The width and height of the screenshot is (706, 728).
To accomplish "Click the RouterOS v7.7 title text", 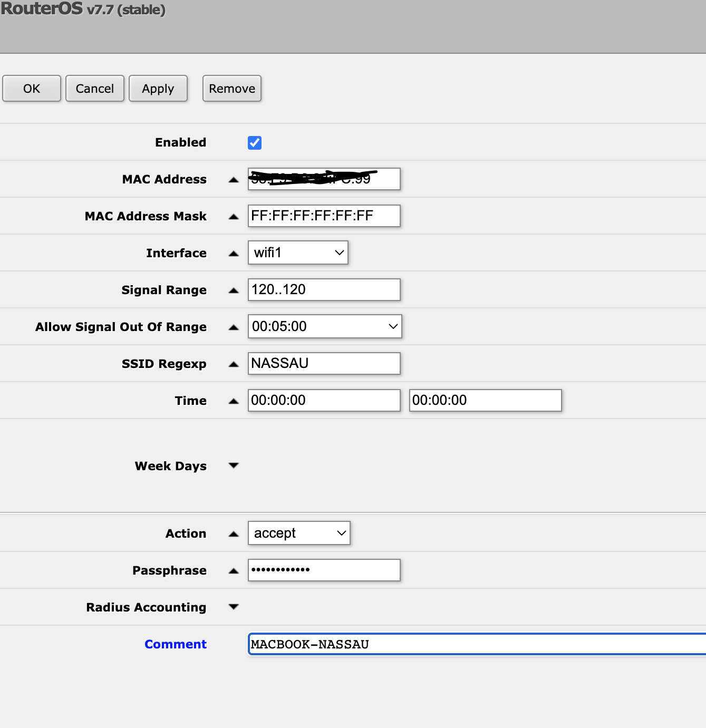I will [x=83, y=9].
